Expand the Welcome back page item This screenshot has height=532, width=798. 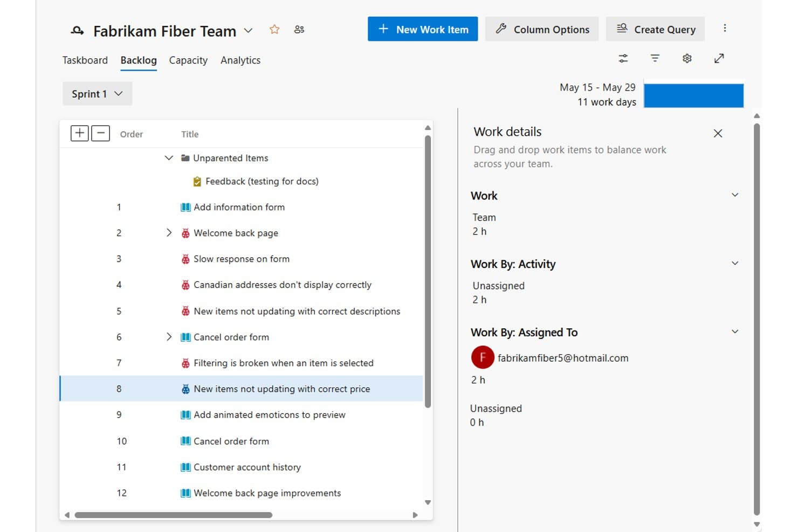click(x=169, y=233)
